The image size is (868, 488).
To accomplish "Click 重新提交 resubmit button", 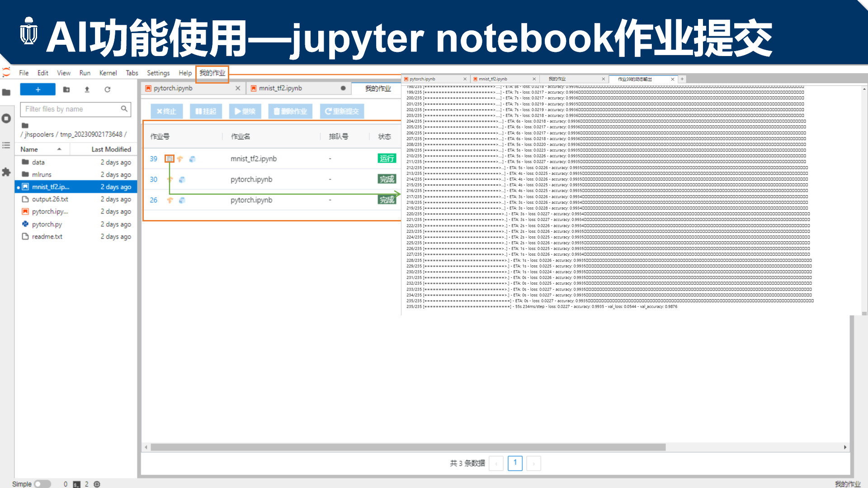I will (x=344, y=111).
